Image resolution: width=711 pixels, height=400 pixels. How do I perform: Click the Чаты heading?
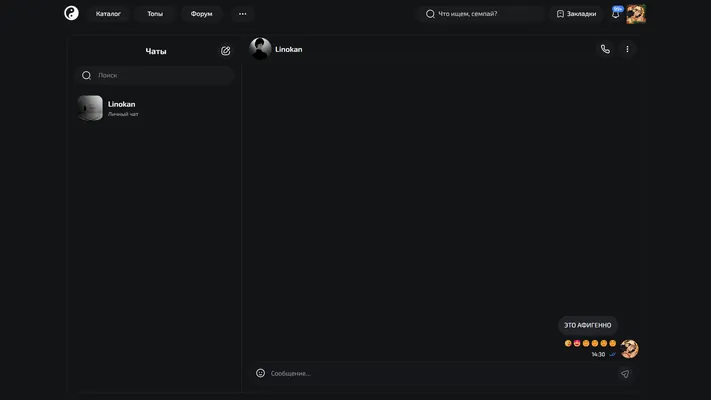click(x=156, y=51)
